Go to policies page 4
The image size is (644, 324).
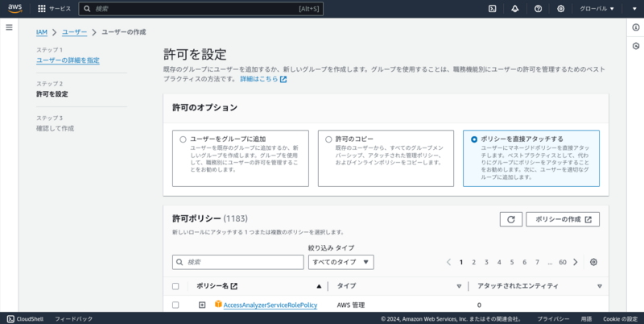click(499, 262)
